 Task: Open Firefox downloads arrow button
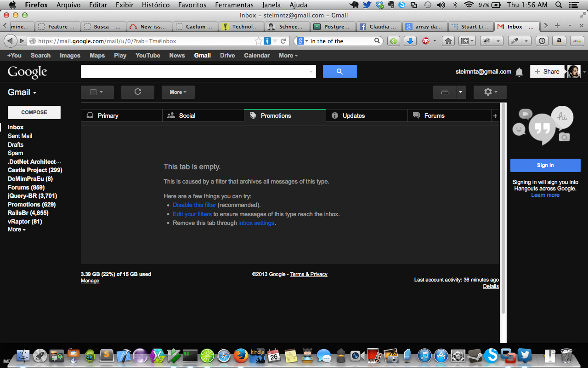click(x=410, y=41)
